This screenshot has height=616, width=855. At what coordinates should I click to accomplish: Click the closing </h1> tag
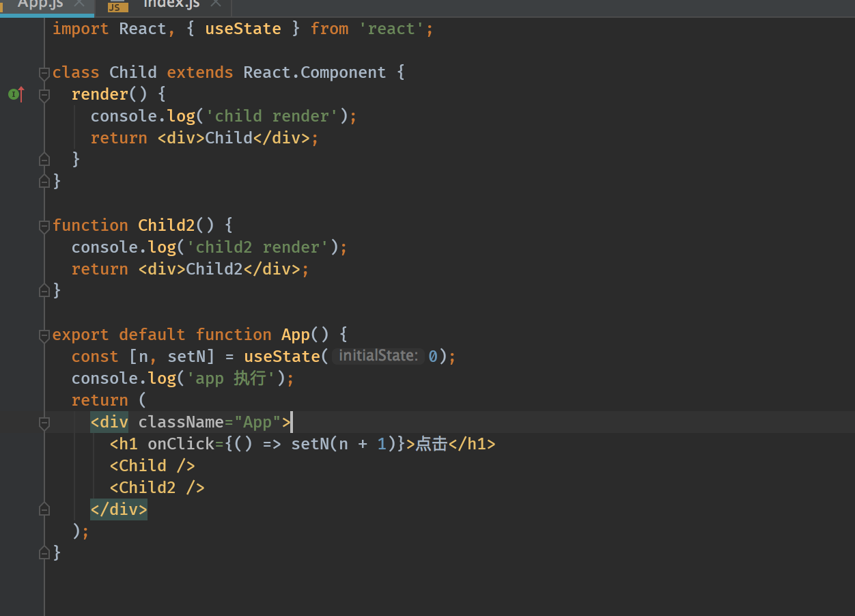coord(472,444)
